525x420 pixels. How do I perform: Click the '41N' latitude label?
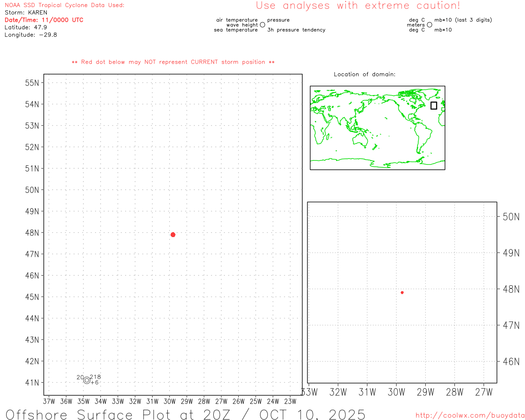tap(32, 383)
